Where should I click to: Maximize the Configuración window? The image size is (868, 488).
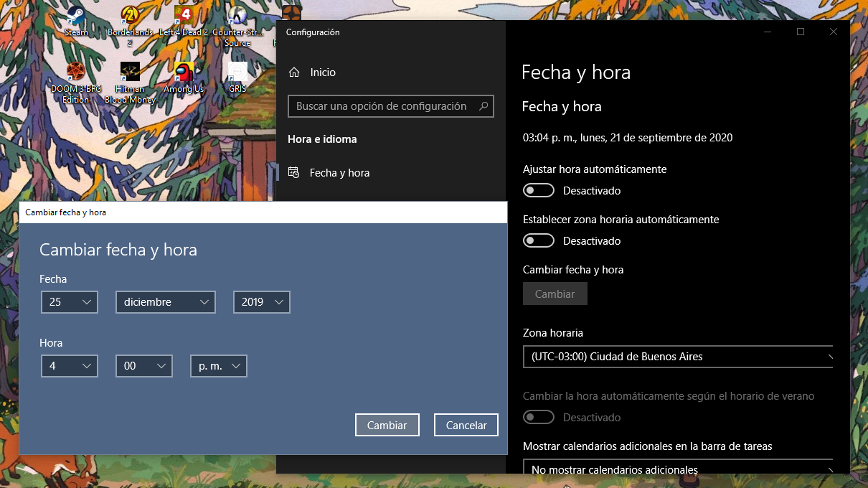(801, 32)
